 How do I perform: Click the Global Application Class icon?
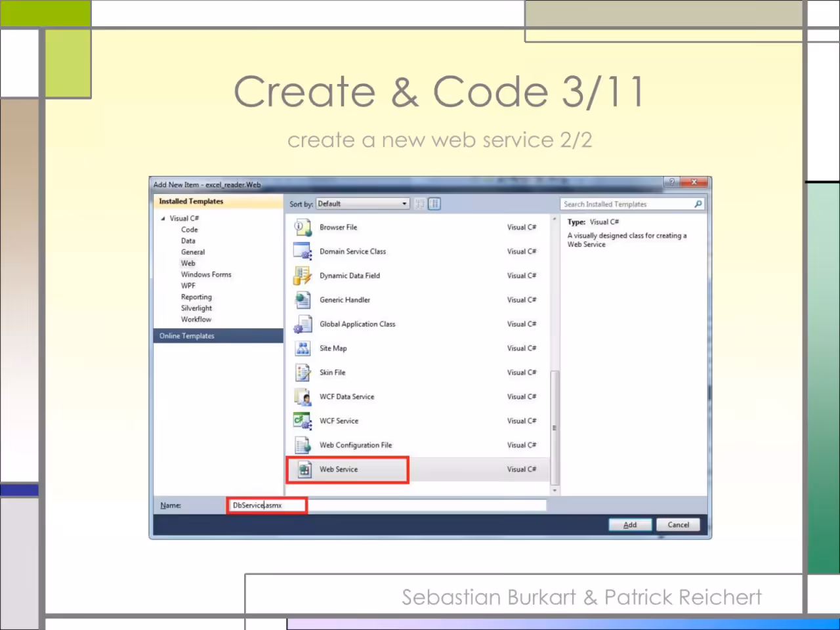(x=303, y=324)
